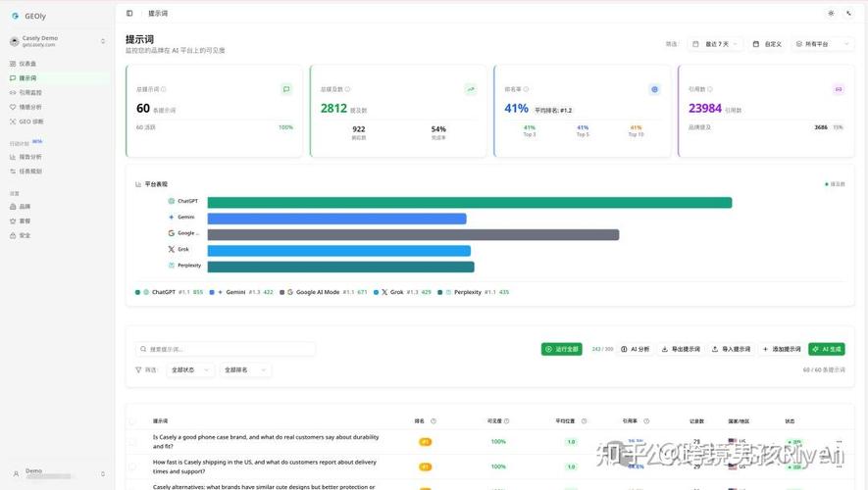Click the info icon next to 引用率 column
Viewport: 868px width, 490px height.
[646, 420]
